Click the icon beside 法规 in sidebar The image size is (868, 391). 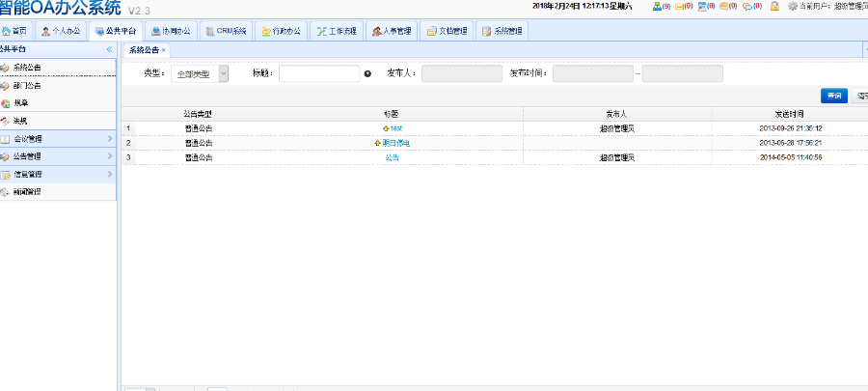pyautogui.click(x=5, y=121)
